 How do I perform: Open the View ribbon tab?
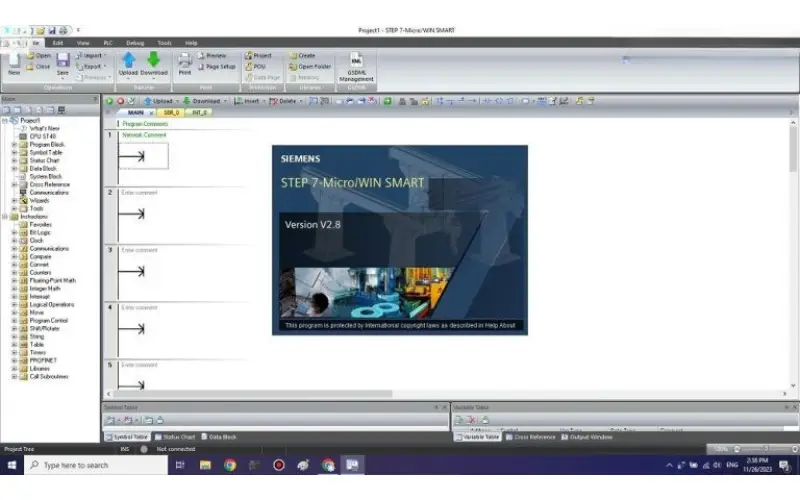tap(83, 43)
